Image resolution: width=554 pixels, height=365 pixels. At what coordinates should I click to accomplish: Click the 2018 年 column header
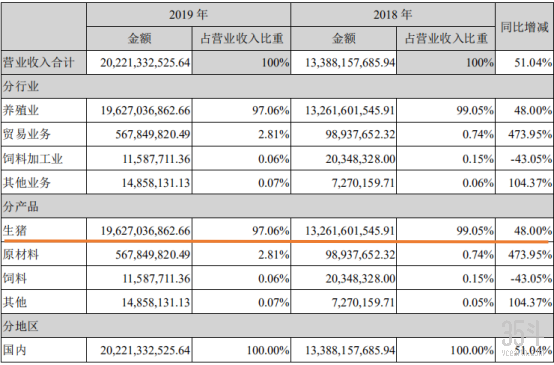393,14
